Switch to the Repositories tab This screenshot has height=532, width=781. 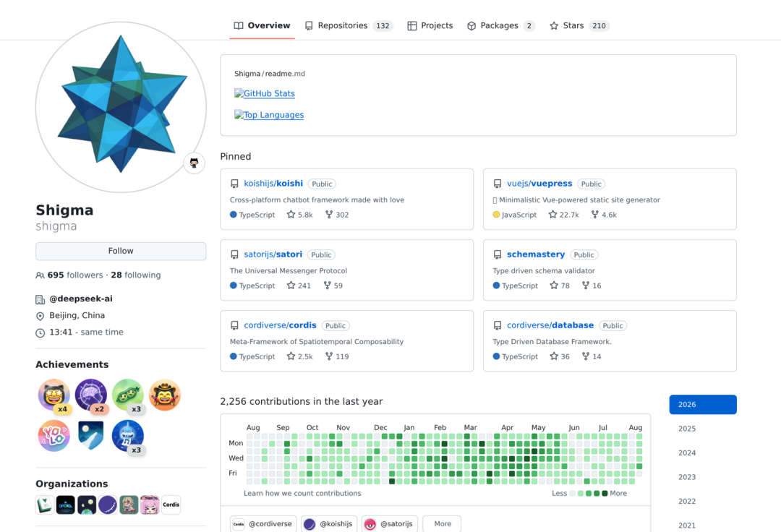[349, 25]
